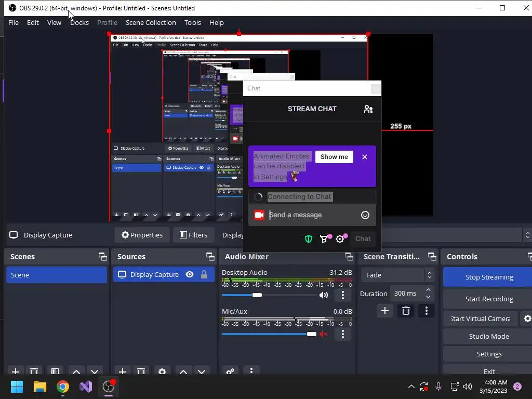Image resolution: width=532 pixels, height=399 pixels.
Task: Open Windows Start menu
Action: tap(17, 387)
